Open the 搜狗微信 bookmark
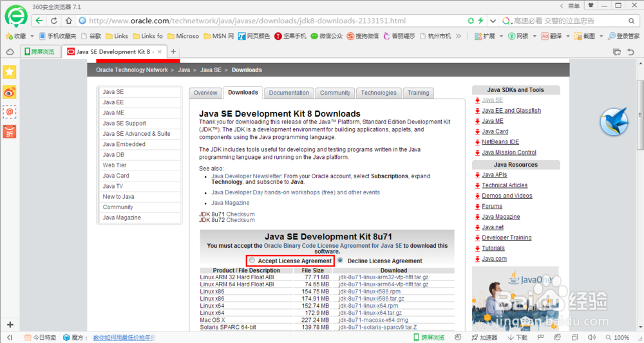Image resolution: width=644 pixels, height=343 pixels. point(363,36)
